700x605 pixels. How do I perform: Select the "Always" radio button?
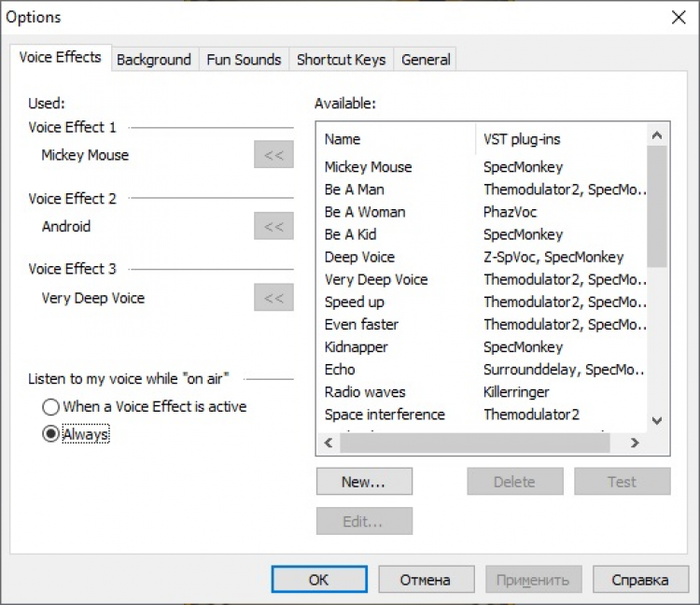(x=50, y=434)
